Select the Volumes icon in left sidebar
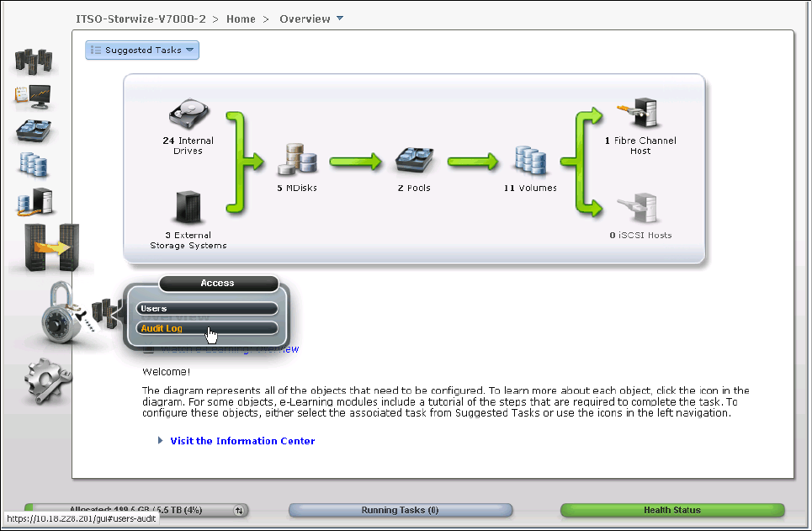This screenshot has width=812, height=531. tap(34, 165)
